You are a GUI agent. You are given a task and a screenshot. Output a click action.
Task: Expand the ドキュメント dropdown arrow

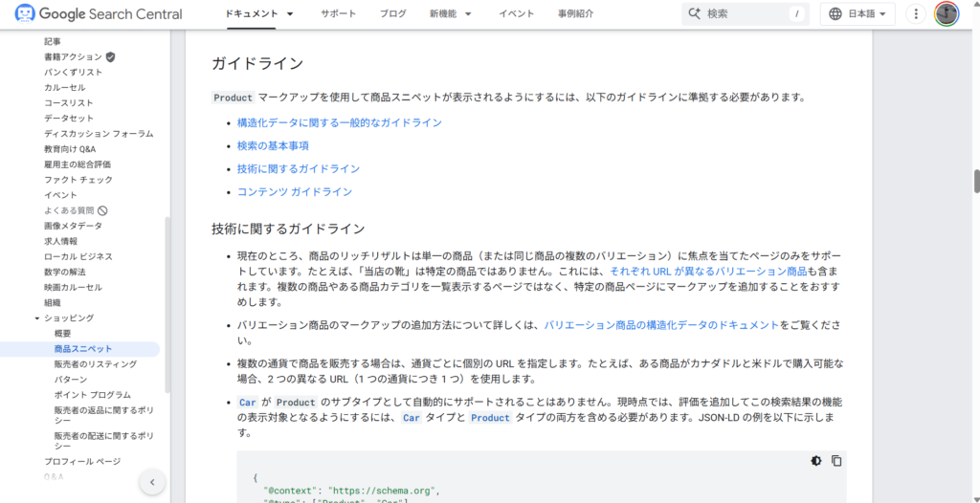(290, 13)
